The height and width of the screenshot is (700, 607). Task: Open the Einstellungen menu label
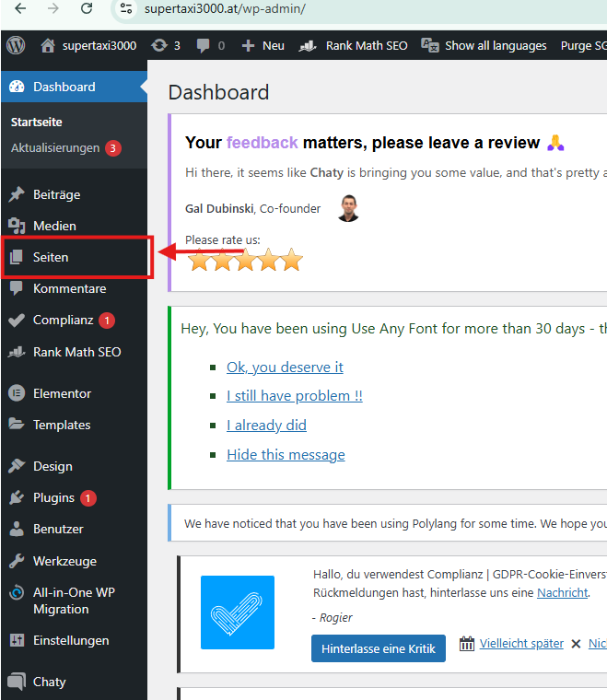coord(71,641)
